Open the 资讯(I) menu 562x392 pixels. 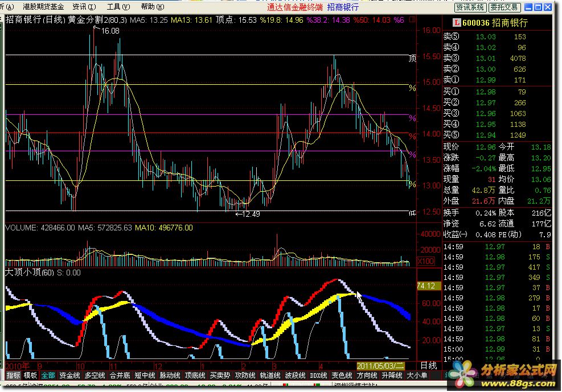[x=84, y=7]
